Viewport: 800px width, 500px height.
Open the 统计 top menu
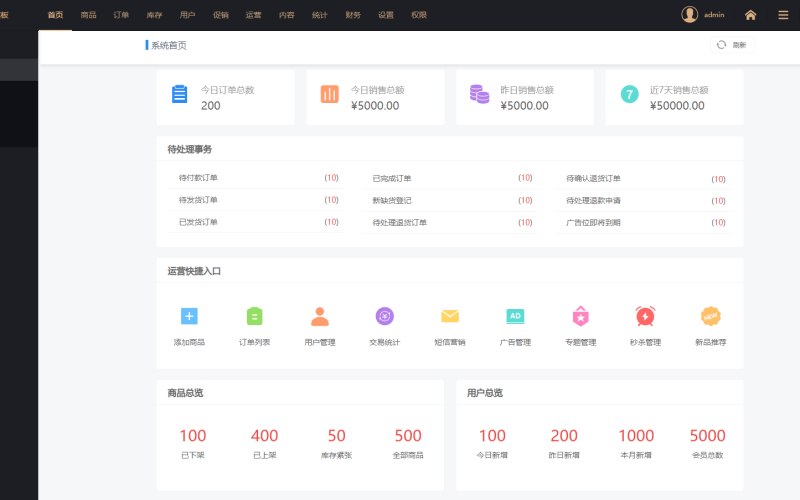click(319, 15)
